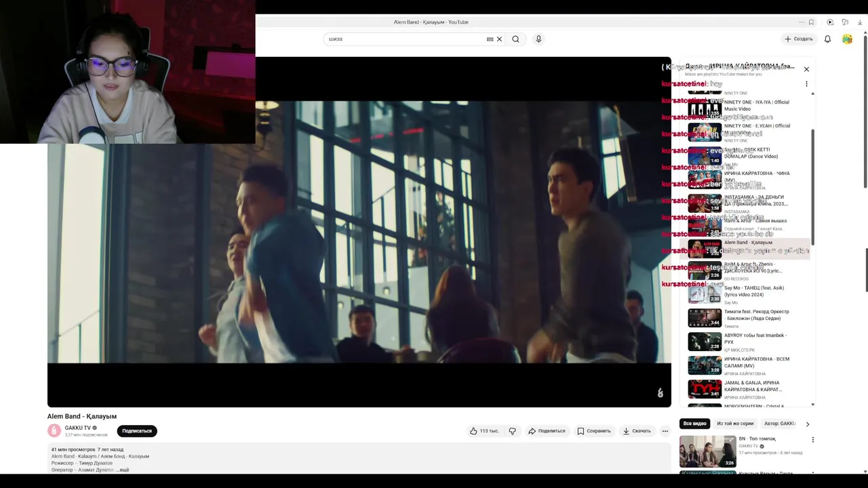Dislike the video with thumbs-down icon
Image resolution: width=868 pixels, height=488 pixels.
[512, 431]
